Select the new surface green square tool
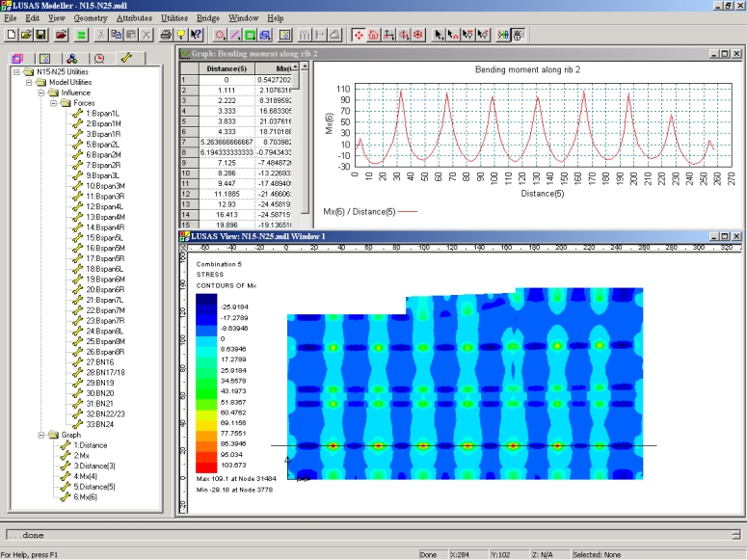The height and width of the screenshot is (560, 747). coord(250,35)
